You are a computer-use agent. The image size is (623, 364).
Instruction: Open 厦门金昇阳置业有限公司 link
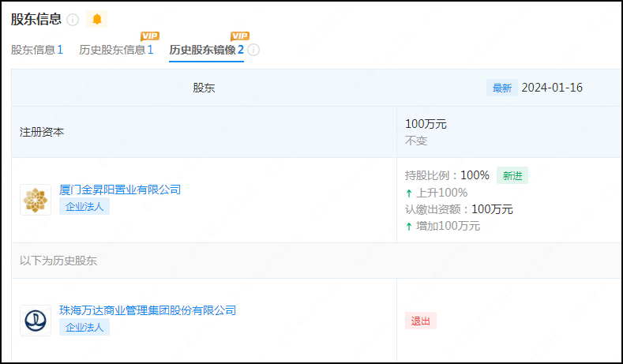[120, 190]
